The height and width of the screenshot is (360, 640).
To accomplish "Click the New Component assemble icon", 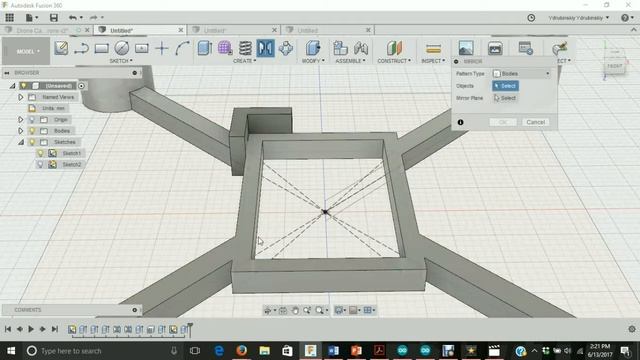I will tap(340, 48).
